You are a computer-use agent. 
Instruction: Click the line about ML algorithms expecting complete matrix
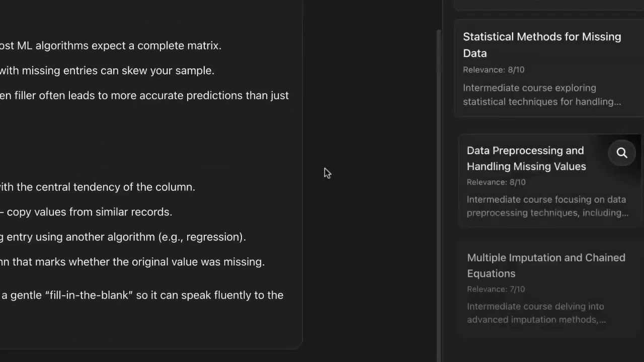[x=111, y=46]
